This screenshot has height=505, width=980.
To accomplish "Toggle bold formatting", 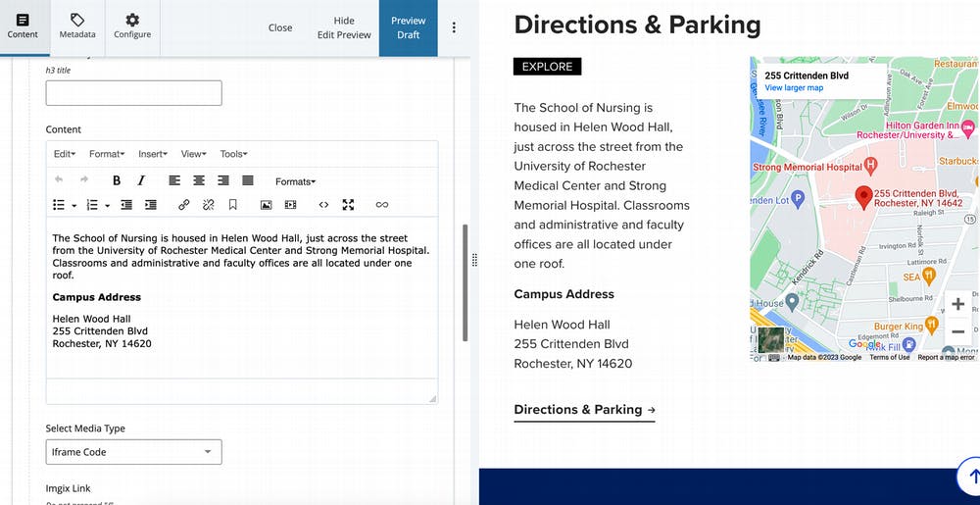I will tap(117, 180).
